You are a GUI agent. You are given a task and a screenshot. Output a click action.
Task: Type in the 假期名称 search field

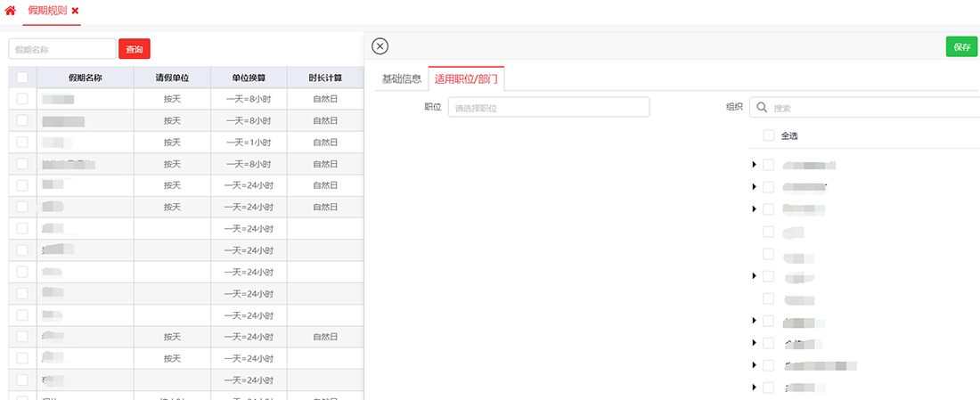pyautogui.click(x=62, y=49)
